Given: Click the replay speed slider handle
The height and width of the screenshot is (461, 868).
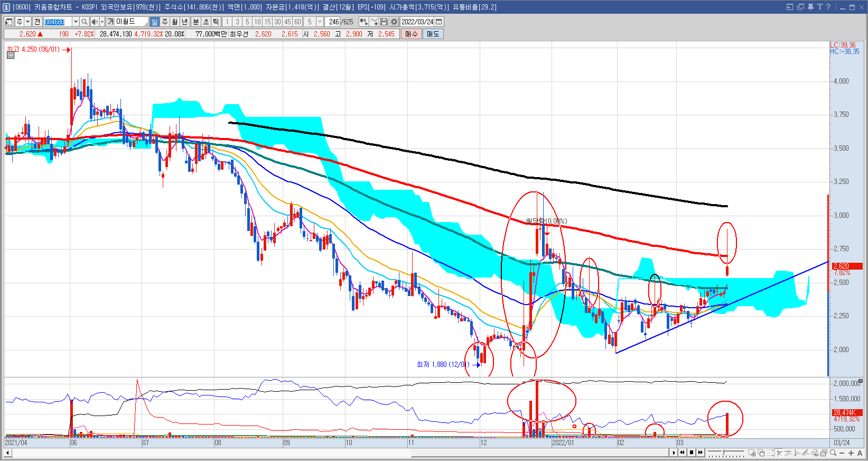Looking at the screenshot, I should (723, 453).
